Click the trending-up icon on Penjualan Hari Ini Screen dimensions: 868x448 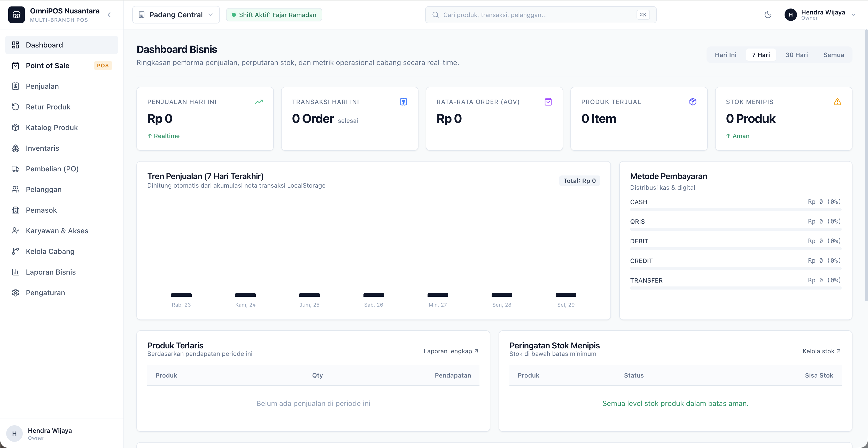coord(259,102)
